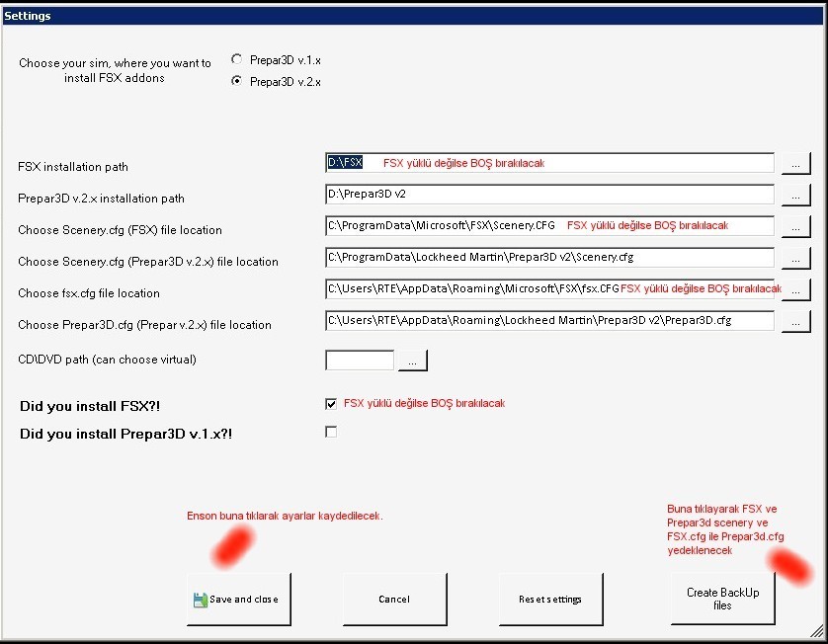Click the FSX installation path field
Screen dimensions: 828x644
click(549, 163)
